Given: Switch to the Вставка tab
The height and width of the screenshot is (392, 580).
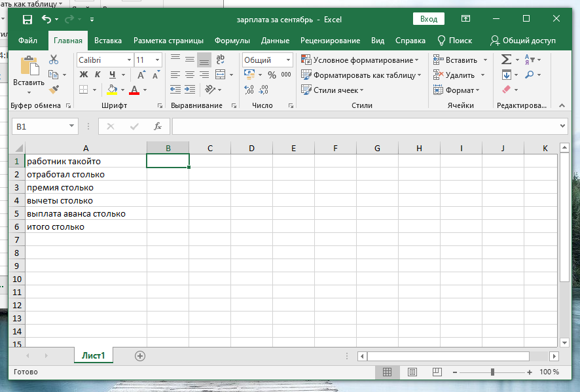Looking at the screenshot, I should click(x=108, y=41).
